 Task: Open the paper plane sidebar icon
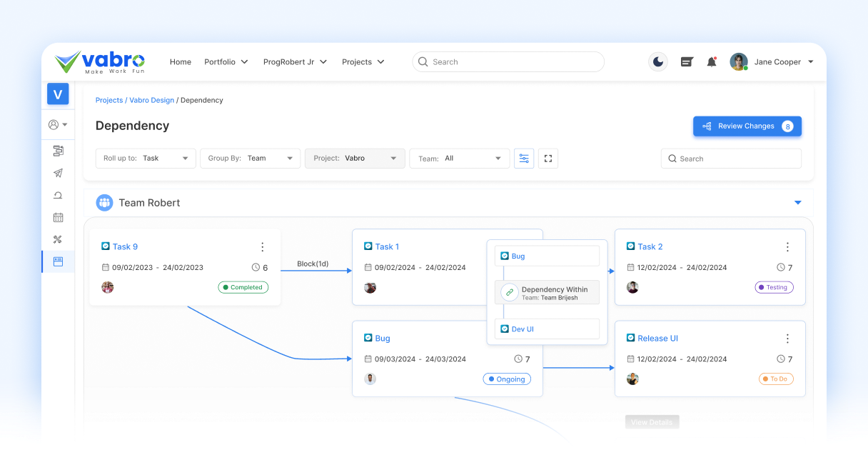click(58, 173)
